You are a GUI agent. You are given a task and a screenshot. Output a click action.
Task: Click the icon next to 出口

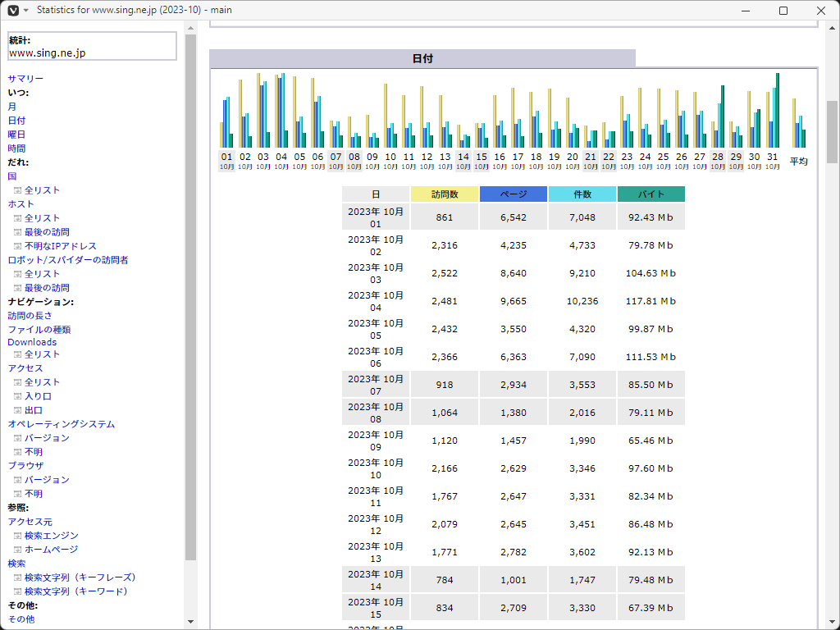17,410
